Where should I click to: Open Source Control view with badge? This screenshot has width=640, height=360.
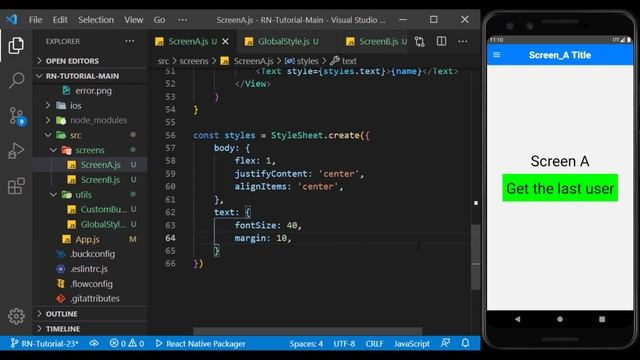(17, 116)
